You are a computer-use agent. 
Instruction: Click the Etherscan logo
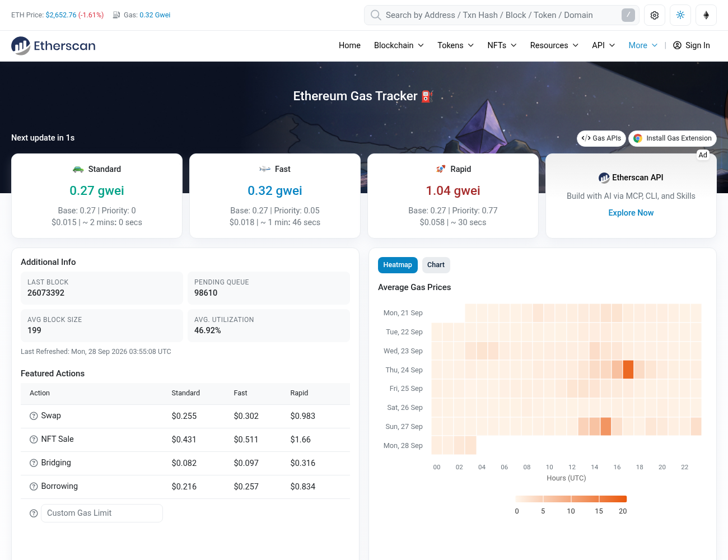click(x=53, y=46)
